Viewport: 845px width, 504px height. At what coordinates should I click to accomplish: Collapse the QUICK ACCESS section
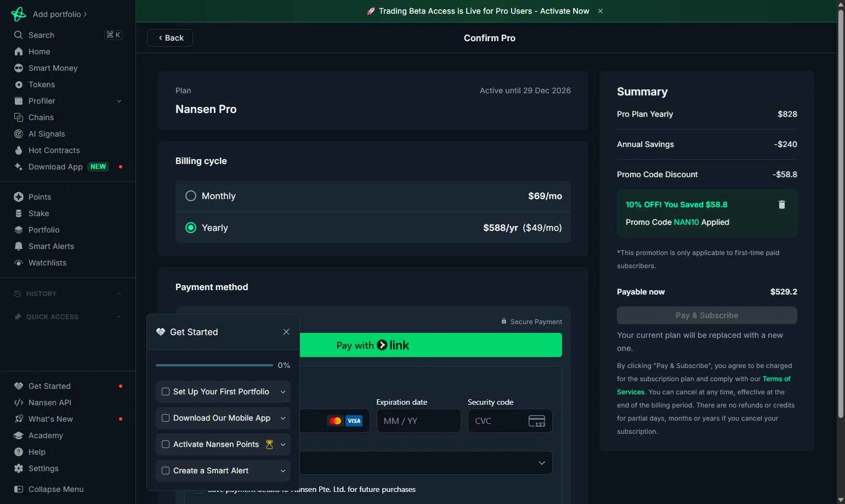pyautogui.click(x=119, y=317)
